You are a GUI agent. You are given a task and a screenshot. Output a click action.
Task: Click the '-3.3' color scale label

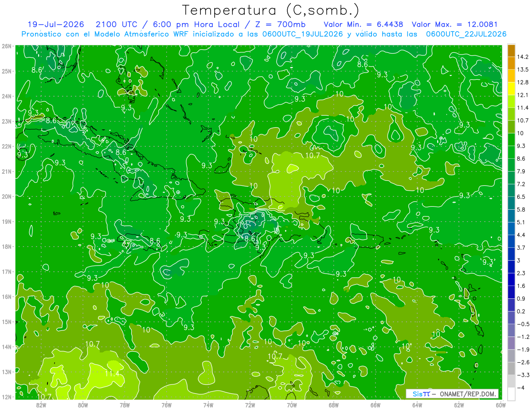pos(523,375)
